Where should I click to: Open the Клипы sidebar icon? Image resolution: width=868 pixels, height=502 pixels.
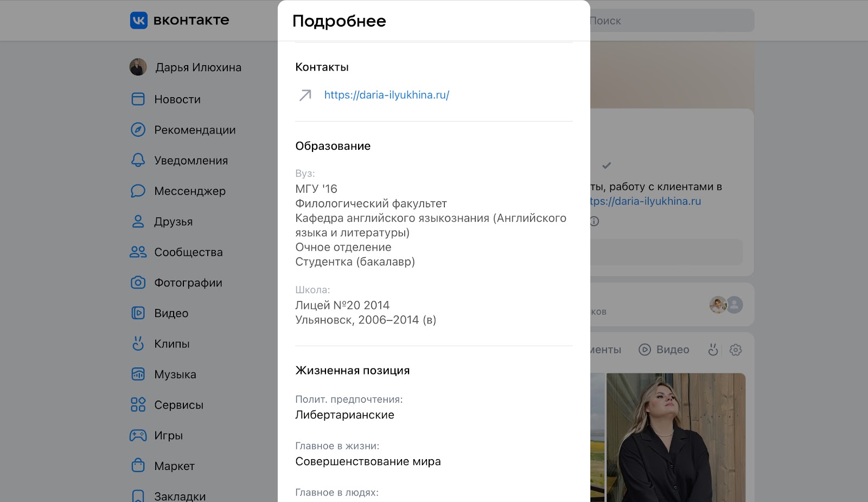138,344
